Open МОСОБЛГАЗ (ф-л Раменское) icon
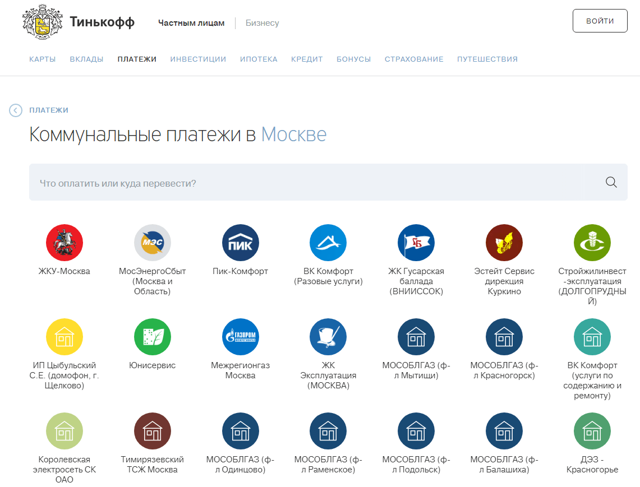The image size is (640, 487). (328, 431)
